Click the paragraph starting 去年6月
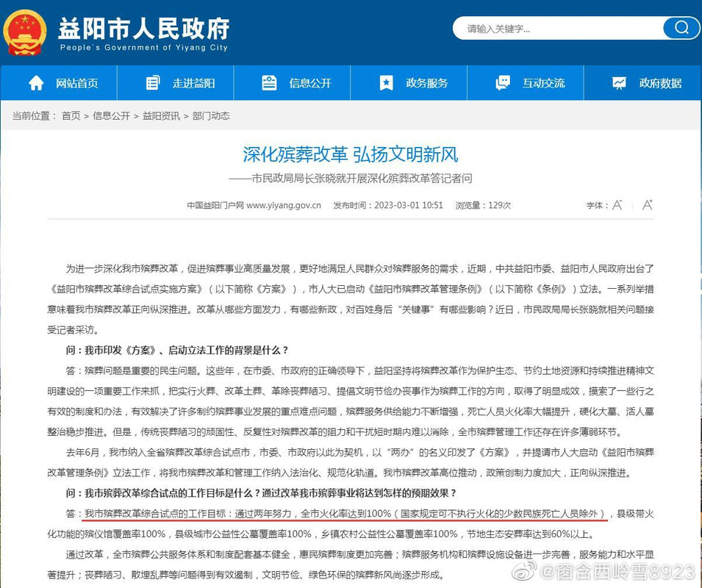702x588 pixels. tap(351, 462)
